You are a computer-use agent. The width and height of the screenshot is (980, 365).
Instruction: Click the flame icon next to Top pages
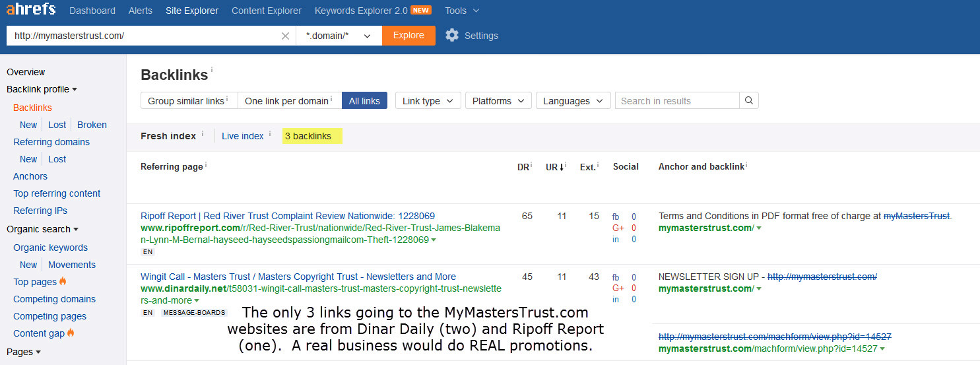point(63,282)
